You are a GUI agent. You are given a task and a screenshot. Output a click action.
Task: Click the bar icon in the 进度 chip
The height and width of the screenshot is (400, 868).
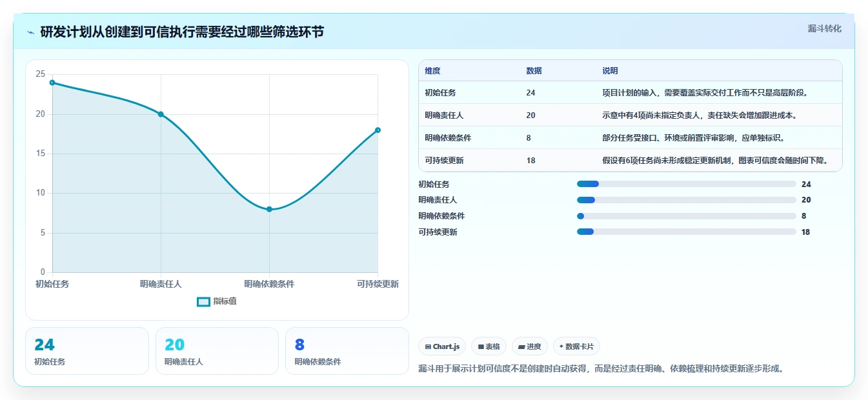pyautogui.click(x=521, y=346)
